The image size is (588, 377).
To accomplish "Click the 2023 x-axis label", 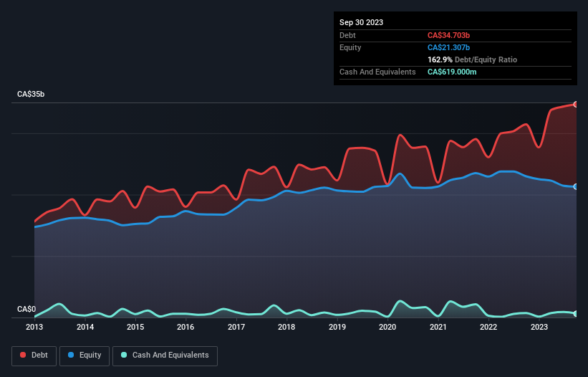I will click(539, 327).
